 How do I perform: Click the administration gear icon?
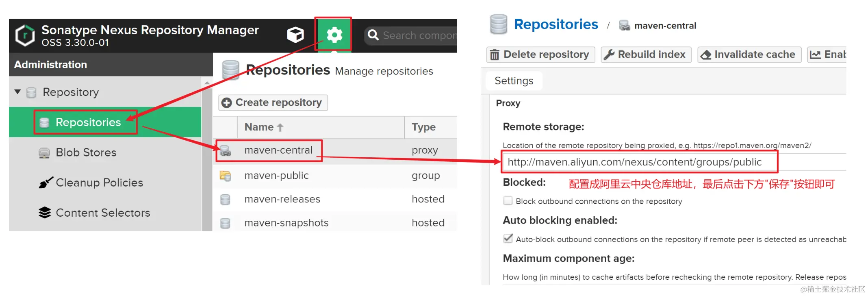click(334, 35)
